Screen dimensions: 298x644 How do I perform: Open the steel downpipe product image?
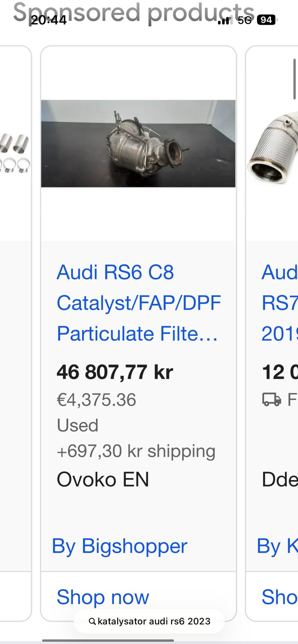(x=273, y=149)
